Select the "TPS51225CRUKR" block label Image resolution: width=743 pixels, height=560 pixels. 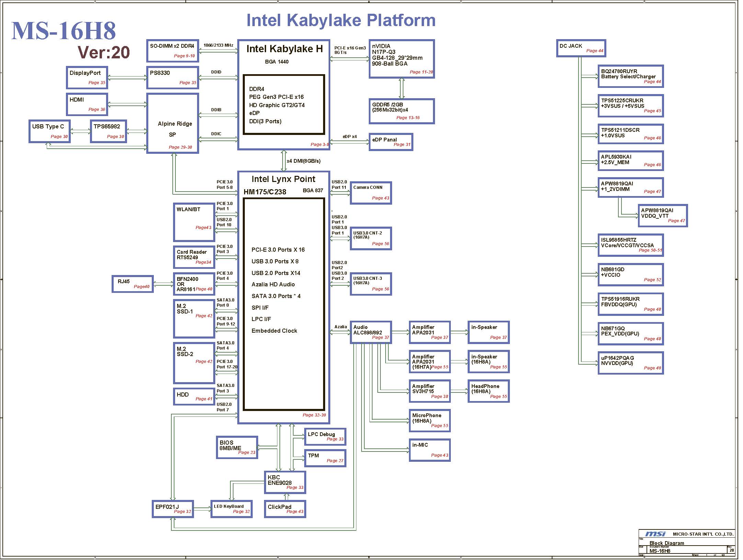[622, 101]
